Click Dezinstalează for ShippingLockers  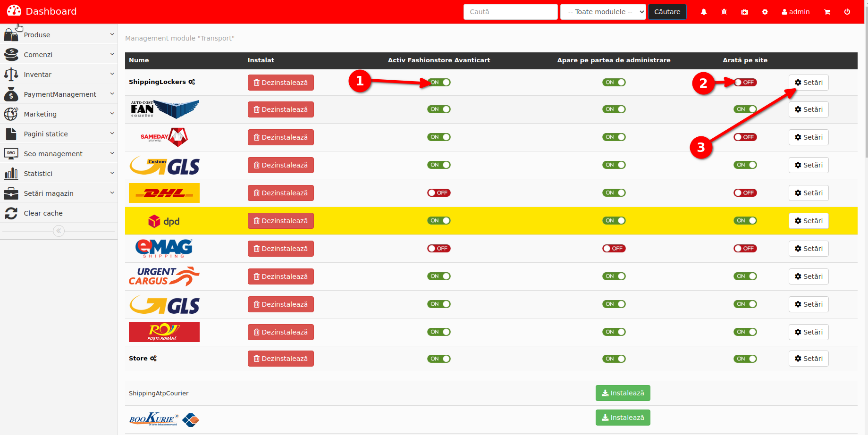pyautogui.click(x=281, y=83)
